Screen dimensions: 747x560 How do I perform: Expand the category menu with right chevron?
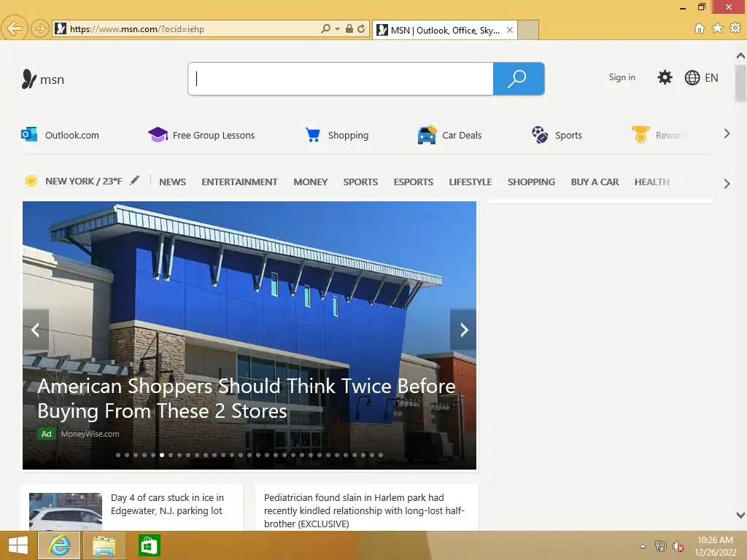coord(727,184)
